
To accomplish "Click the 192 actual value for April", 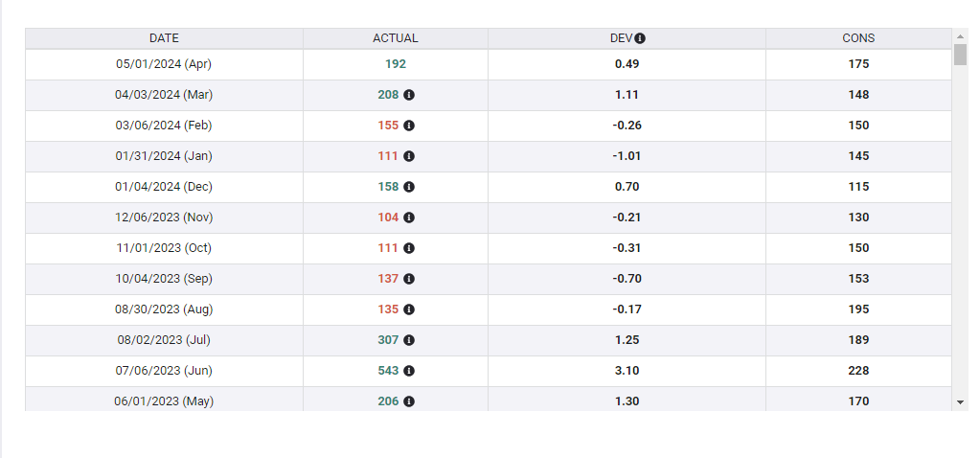I will (x=396, y=64).
